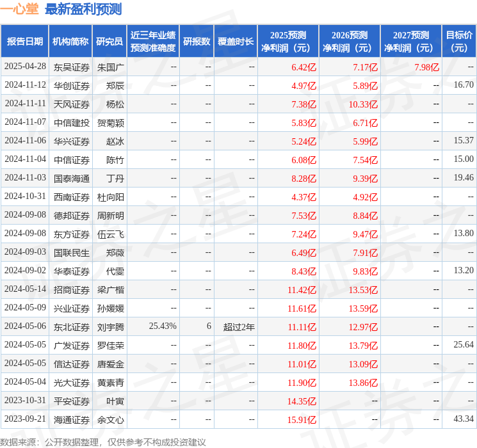Click the 14.35亿 forecast value
This screenshot has height=448, width=477.
click(x=302, y=401)
